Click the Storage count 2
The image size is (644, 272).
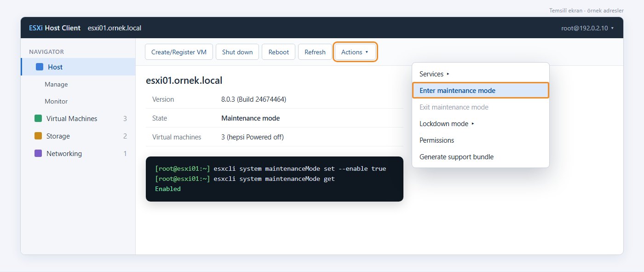pos(125,136)
